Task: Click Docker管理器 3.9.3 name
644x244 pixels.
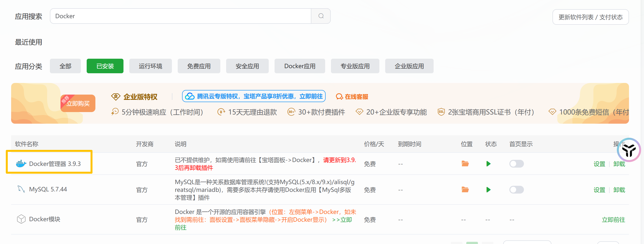Action: [x=55, y=164]
